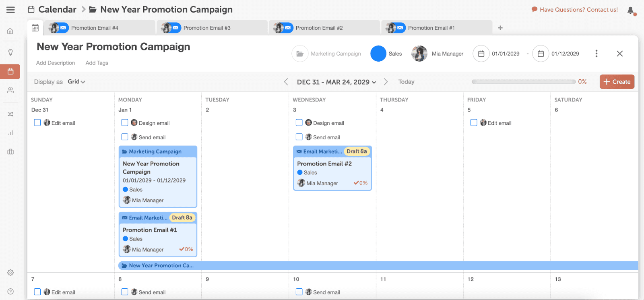Image resolution: width=644 pixels, height=300 pixels.
Task: Expand the Display as Grid dropdown
Action: click(x=76, y=82)
